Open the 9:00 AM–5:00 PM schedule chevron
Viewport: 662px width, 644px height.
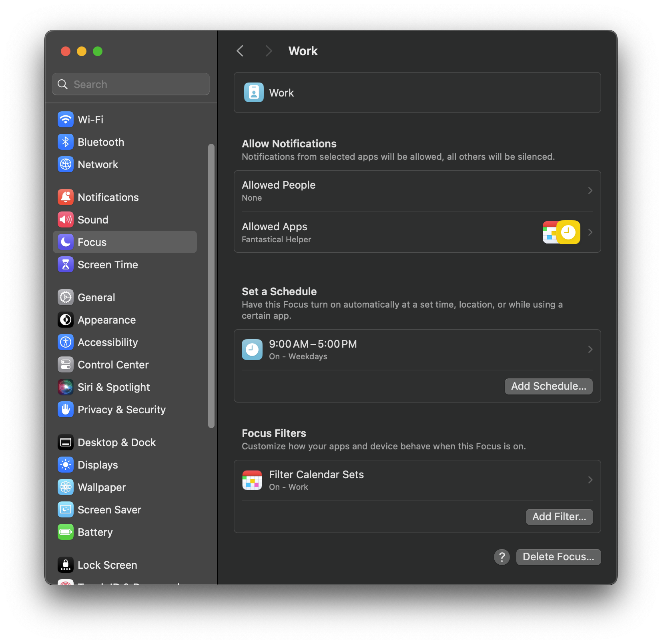590,350
